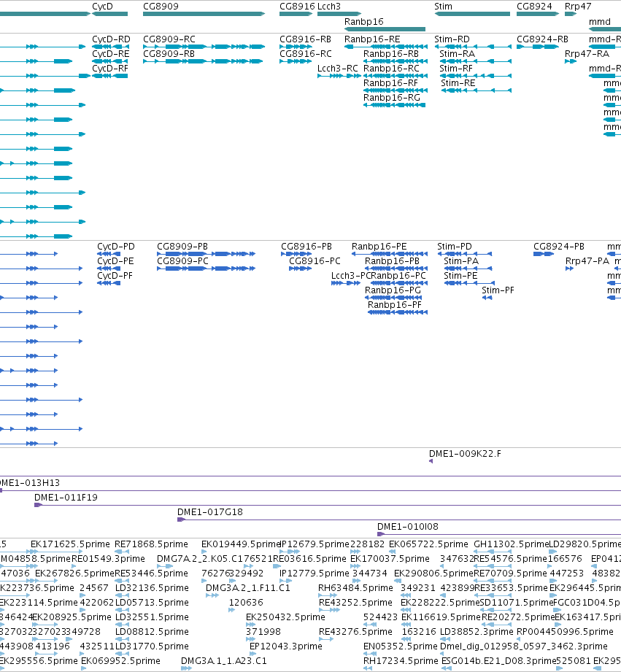The width and height of the screenshot is (621, 672).
Task: Select the EP12043.3prime EST
Action: (x=253, y=654)
